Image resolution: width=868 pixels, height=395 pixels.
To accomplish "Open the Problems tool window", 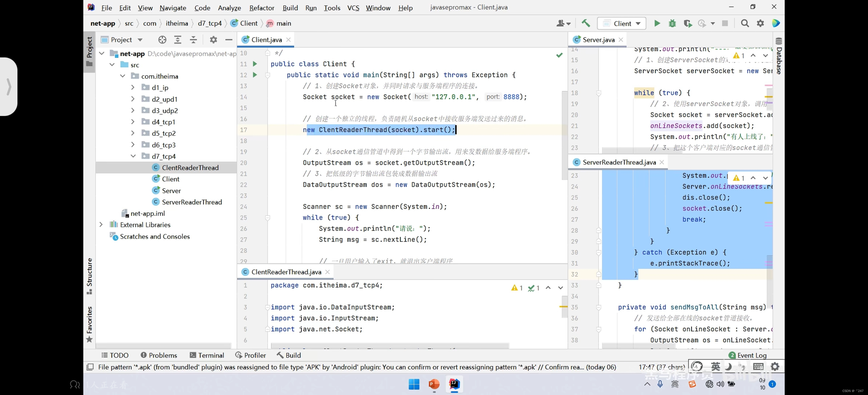I will click(x=159, y=355).
